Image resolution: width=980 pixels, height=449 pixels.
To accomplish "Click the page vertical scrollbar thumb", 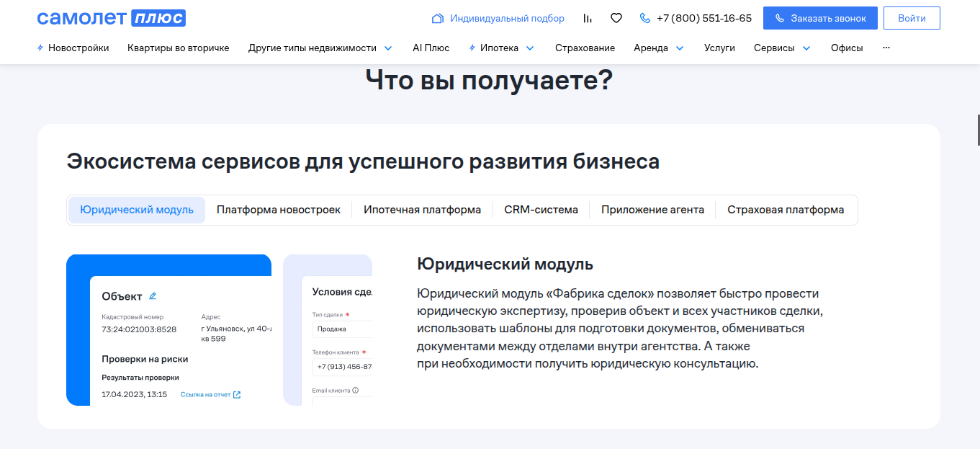I will [x=978, y=130].
